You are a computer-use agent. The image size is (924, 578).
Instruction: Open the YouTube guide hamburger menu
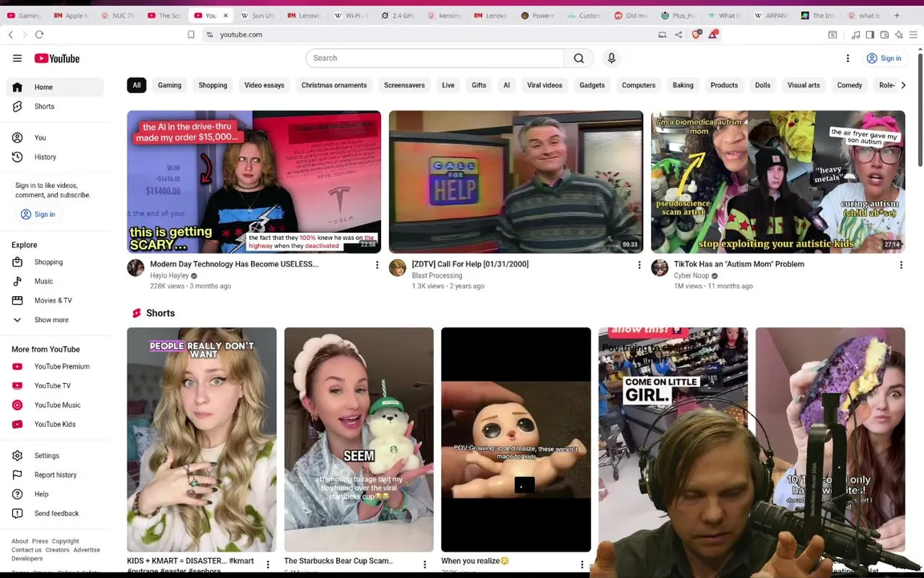pyautogui.click(x=17, y=59)
